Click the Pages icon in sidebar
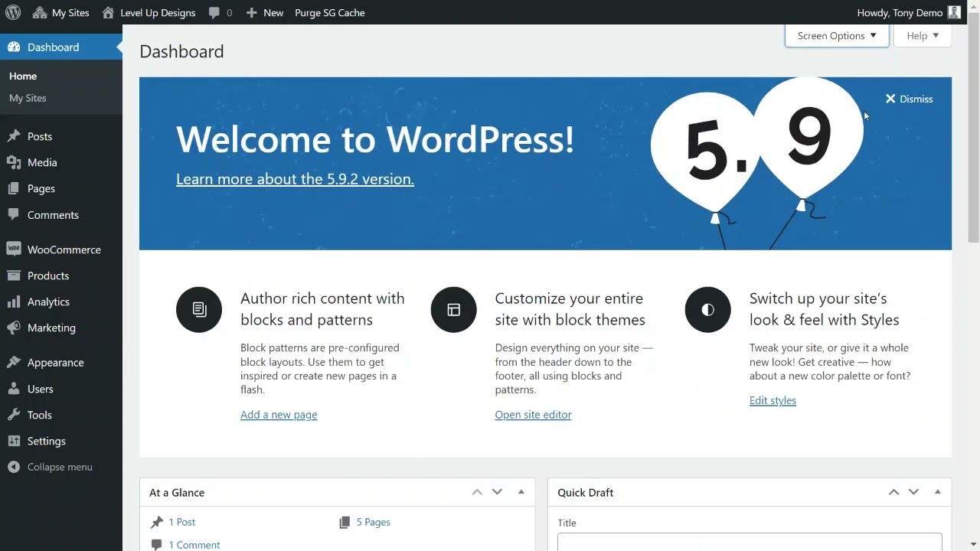The image size is (980, 551). click(14, 188)
